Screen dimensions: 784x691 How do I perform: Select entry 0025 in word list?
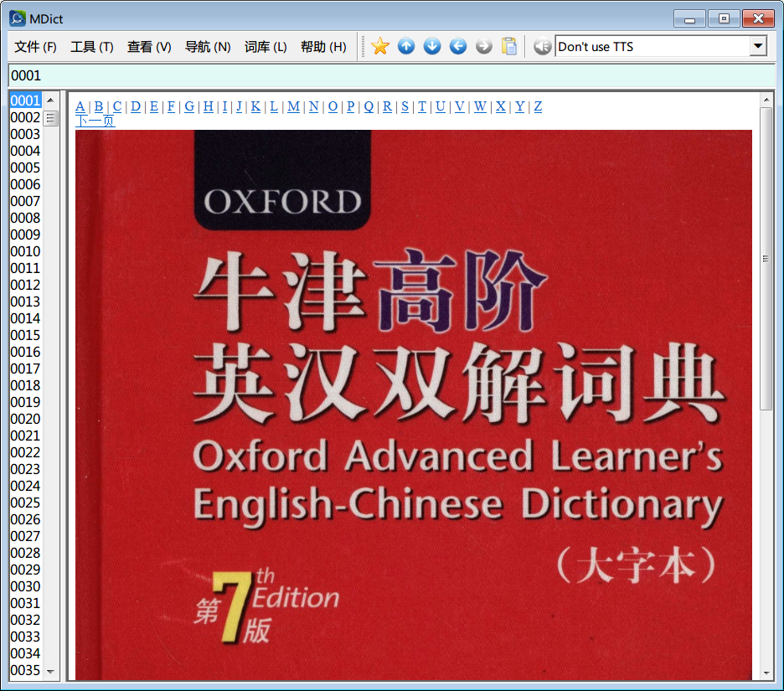click(25, 503)
